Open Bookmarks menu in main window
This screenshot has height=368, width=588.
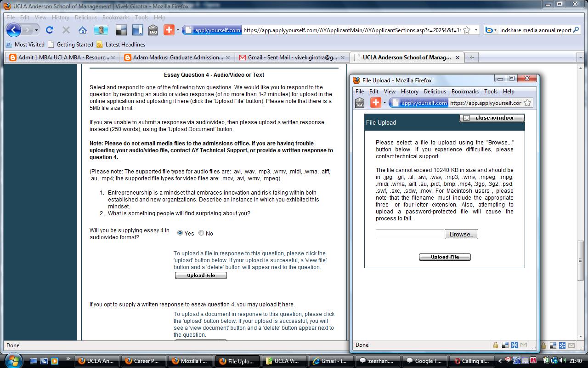click(116, 17)
